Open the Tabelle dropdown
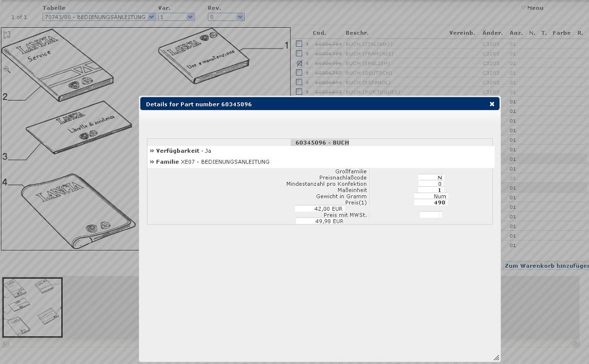Viewport: 589px width, 364px height. [x=152, y=17]
